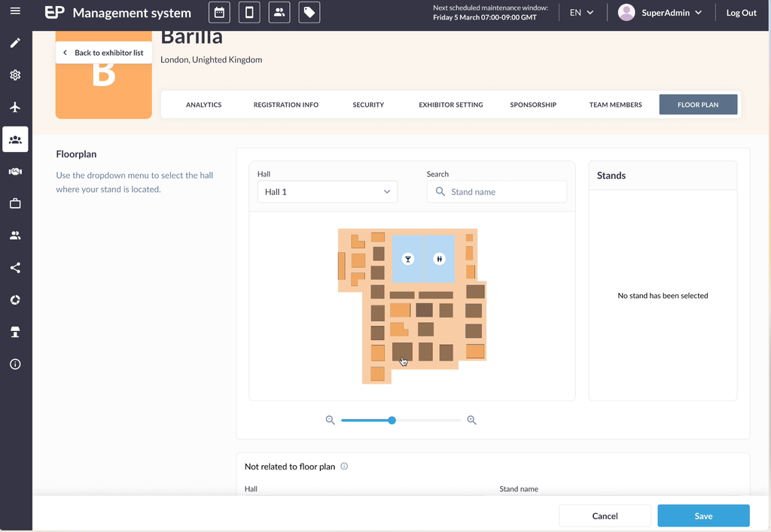This screenshot has width=771, height=532.
Task: Click the mobile device icon in the header
Action: click(249, 13)
